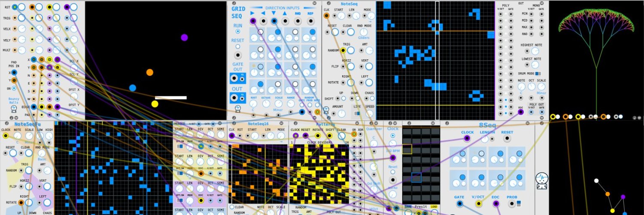The image size is (644, 215).
Task: Click the robot logo on the Grid Seq module
Action: (237, 109)
